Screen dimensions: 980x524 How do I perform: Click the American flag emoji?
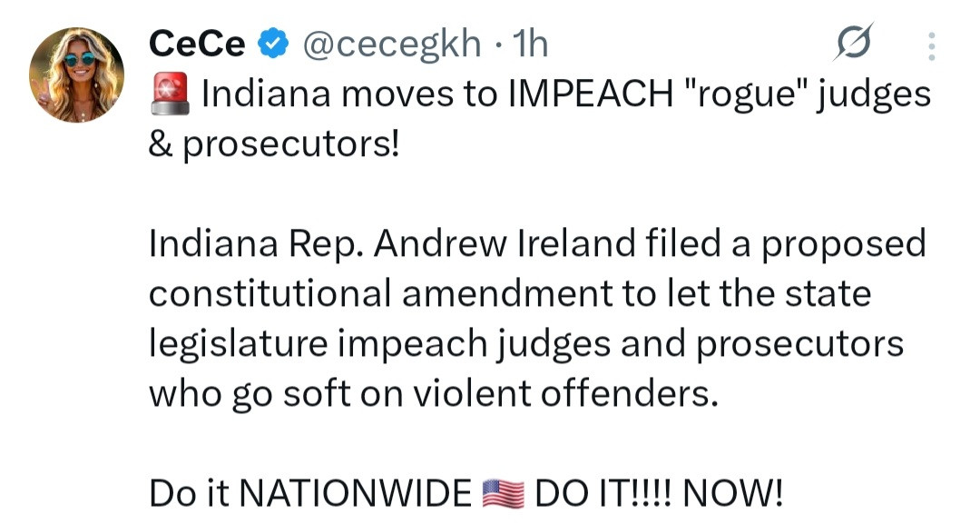point(502,493)
